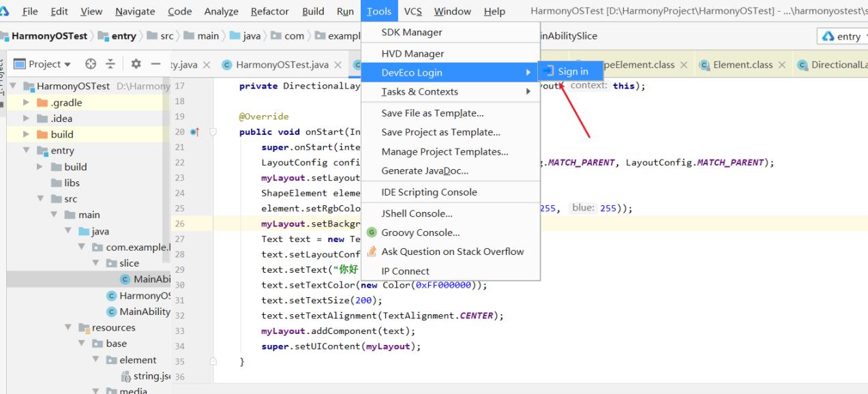The height and width of the screenshot is (394, 868).
Task: Click the locate/scroll-from-source target icon
Action: click(x=91, y=64)
